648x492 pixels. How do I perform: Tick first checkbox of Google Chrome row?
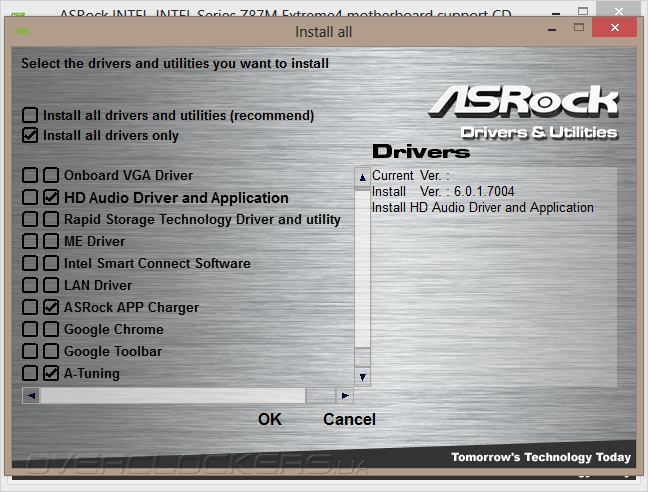tap(30, 329)
